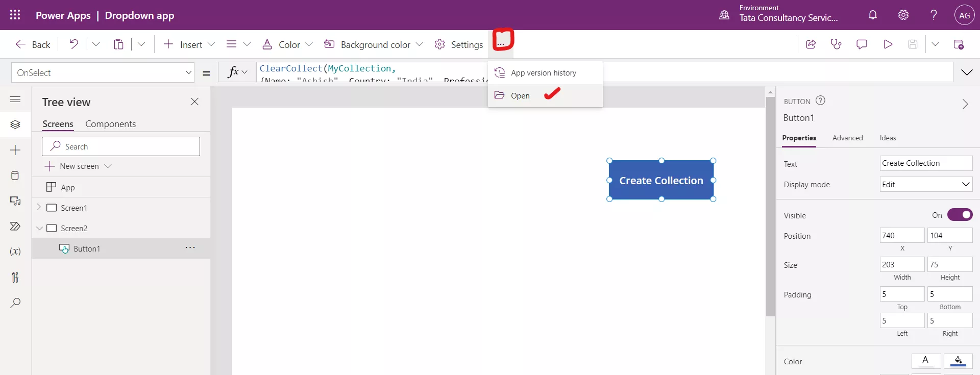Switch to the Components tab
This screenshot has height=375, width=980.
pos(110,124)
